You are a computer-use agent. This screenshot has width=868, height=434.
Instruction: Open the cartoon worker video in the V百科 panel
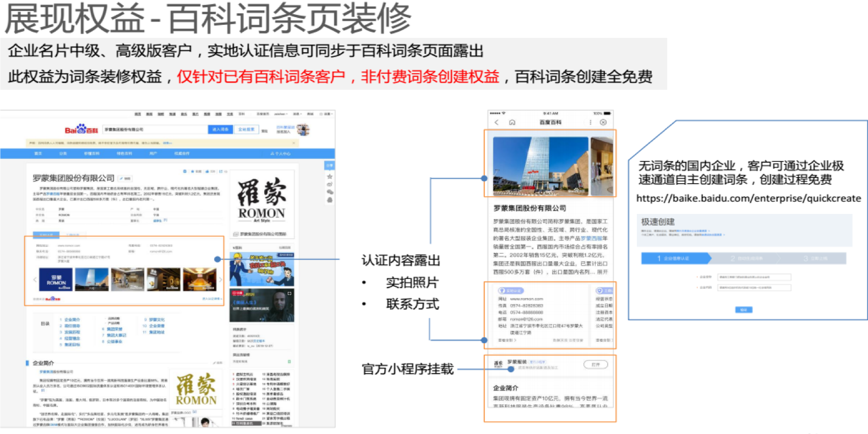tap(261, 269)
